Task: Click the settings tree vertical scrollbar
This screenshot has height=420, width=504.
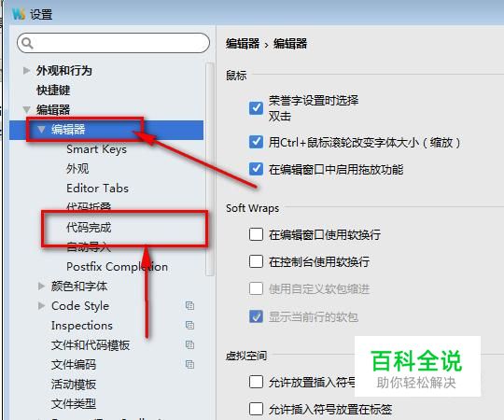Action: tap(210, 169)
